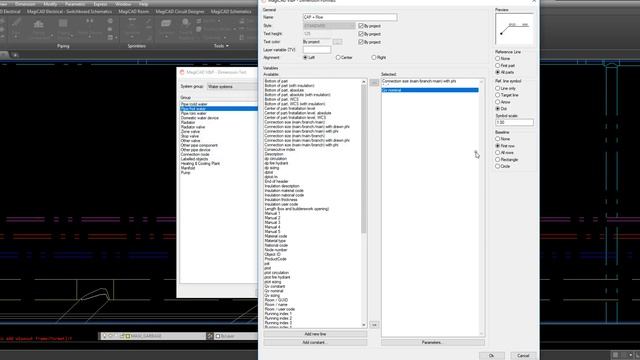
Task: Choose Target line ref. line symbol
Action: click(x=498, y=95)
